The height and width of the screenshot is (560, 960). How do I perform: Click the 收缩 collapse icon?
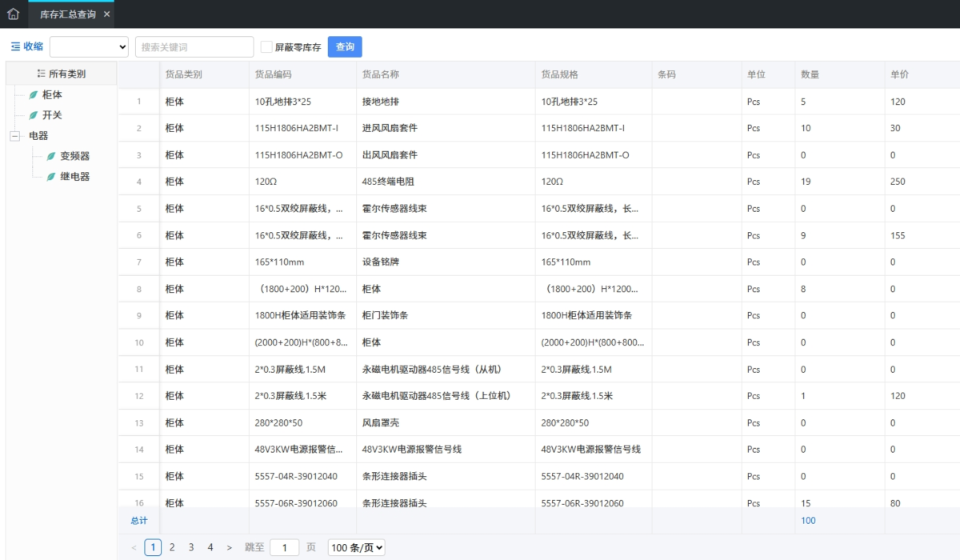click(x=15, y=47)
